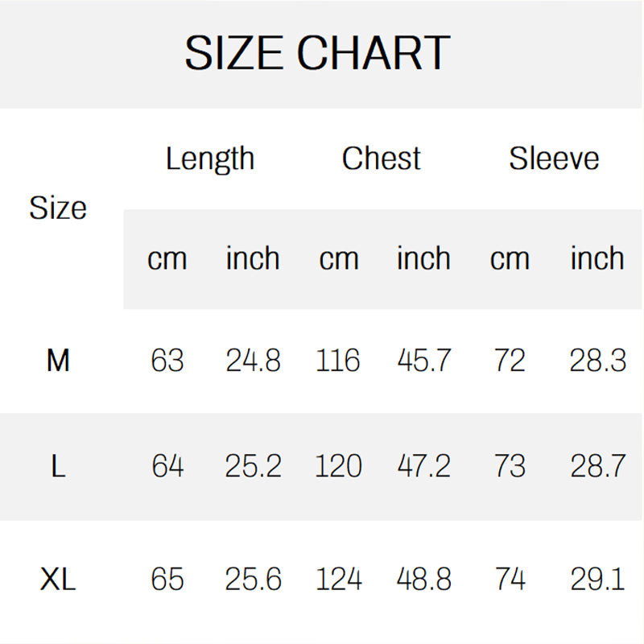Click XL sleeve value 29.1 inch

(x=597, y=580)
